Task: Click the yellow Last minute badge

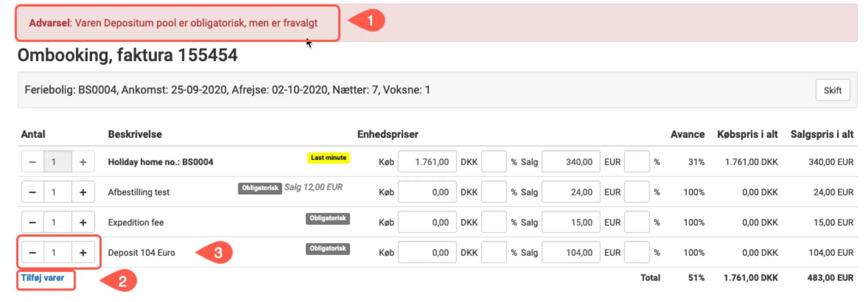Action: tap(328, 158)
